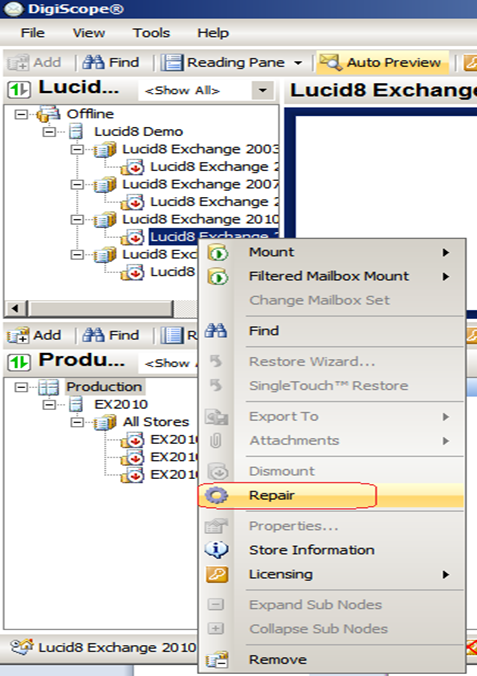Collapse the All Stores node
The height and width of the screenshot is (676, 477).
click(77, 422)
